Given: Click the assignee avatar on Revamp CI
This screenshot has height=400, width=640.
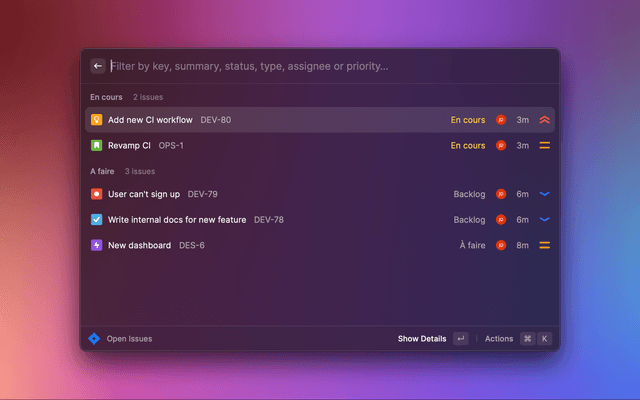Looking at the screenshot, I should [x=501, y=145].
